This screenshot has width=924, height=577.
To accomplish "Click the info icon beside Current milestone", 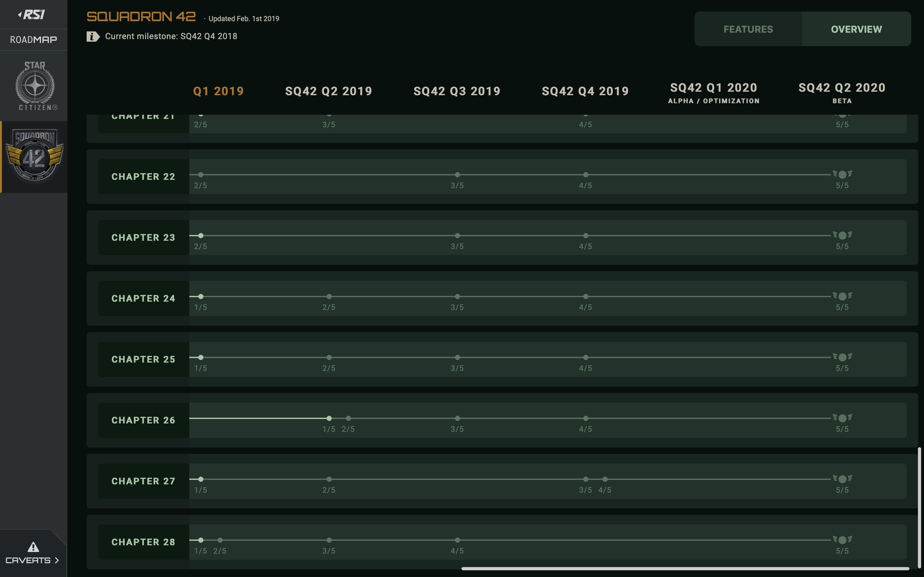I will [93, 37].
